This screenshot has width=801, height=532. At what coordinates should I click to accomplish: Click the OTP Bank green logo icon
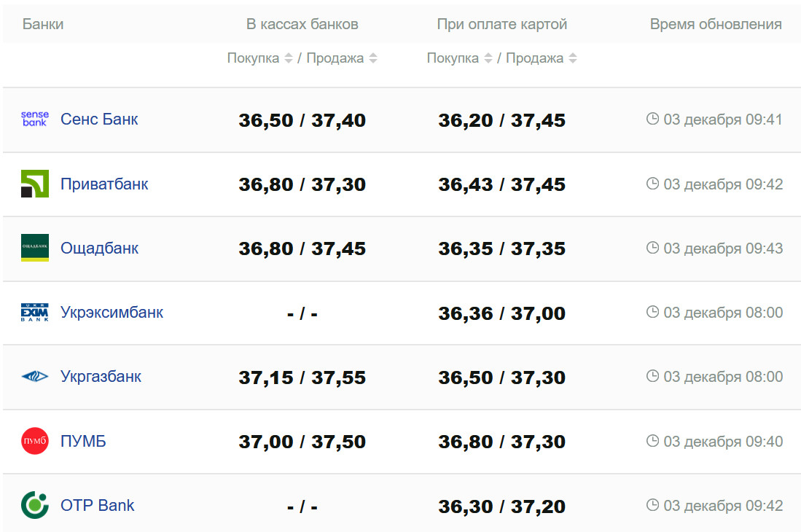click(x=35, y=505)
